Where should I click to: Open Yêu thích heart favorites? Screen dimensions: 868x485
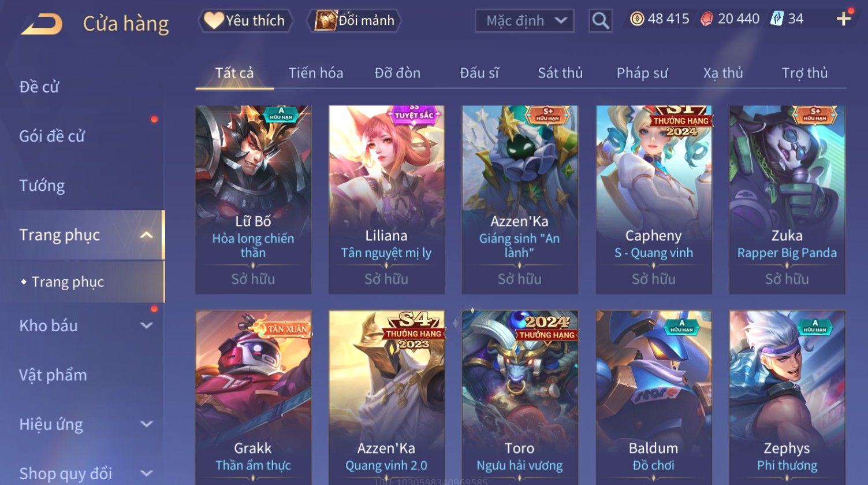click(245, 21)
